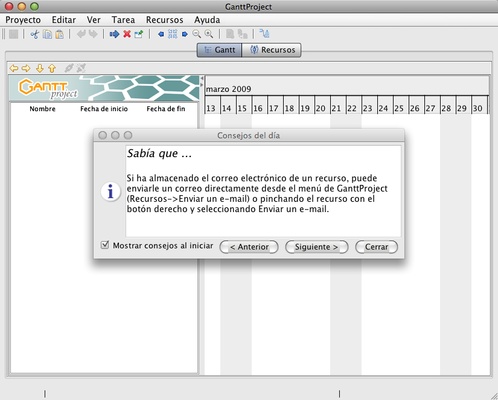
Task: Click the Sabía que heading text
Action: click(159, 154)
